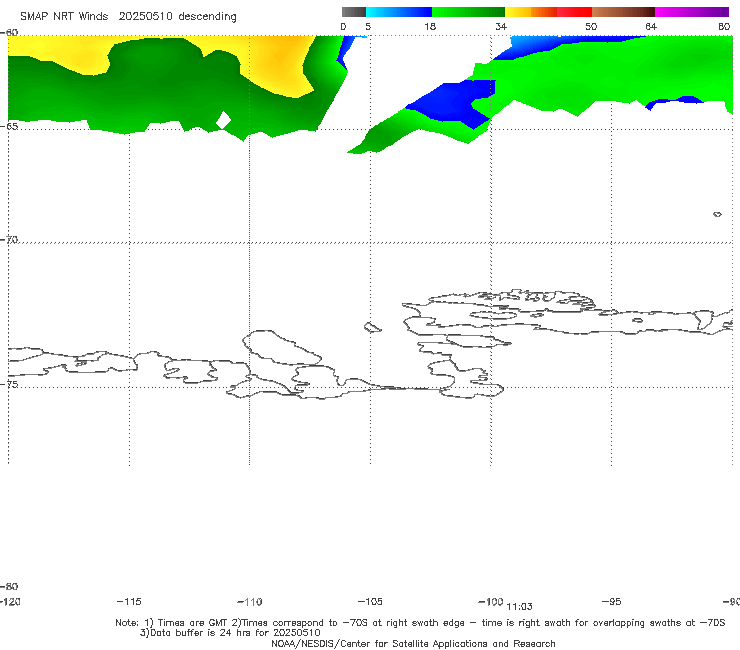Click the longitude label '-100'

pyautogui.click(x=491, y=602)
